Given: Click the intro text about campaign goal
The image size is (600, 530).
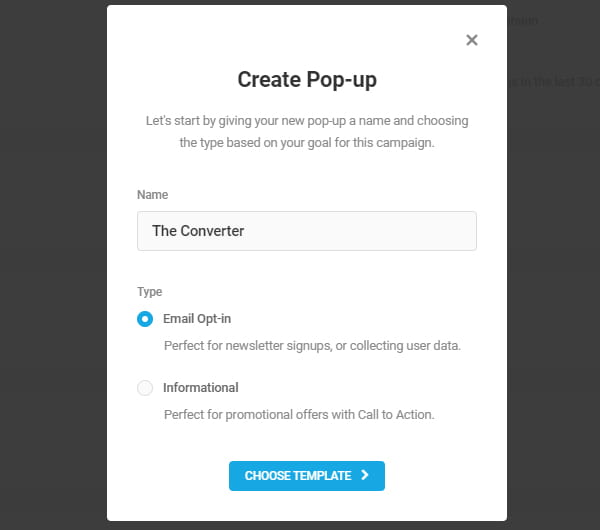Looking at the screenshot, I should click(307, 132).
